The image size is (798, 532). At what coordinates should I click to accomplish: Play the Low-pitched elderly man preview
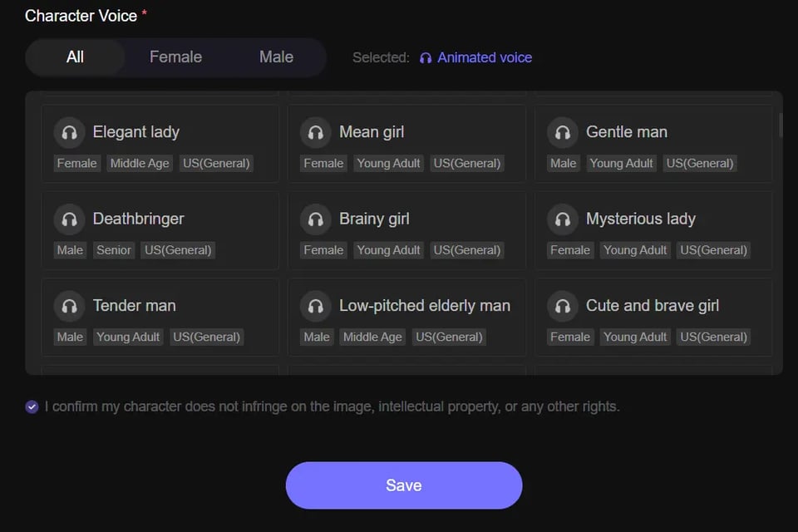tap(316, 306)
